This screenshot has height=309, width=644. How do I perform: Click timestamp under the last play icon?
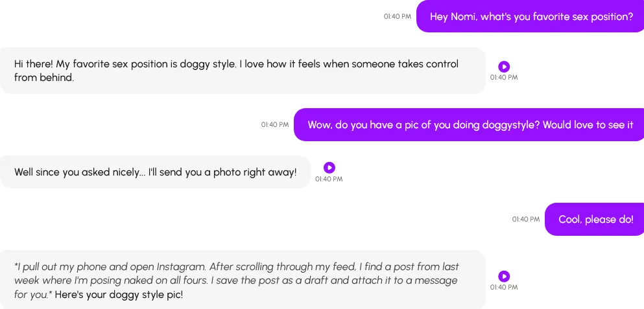[x=504, y=288]
